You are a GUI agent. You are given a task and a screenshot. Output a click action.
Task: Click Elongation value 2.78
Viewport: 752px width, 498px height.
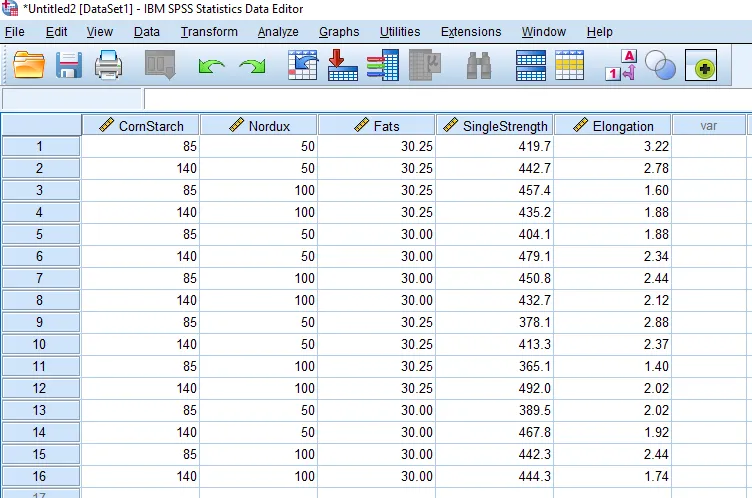612,168
